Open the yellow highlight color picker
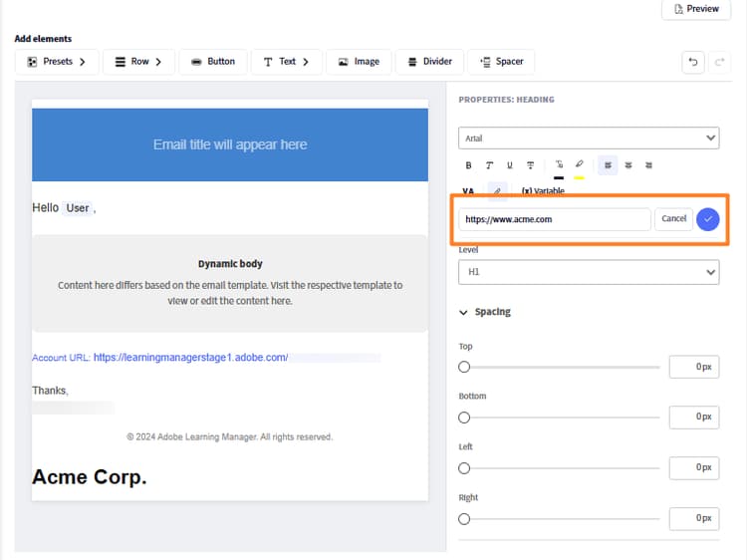 pyautogui.click(x=580, y=167)
